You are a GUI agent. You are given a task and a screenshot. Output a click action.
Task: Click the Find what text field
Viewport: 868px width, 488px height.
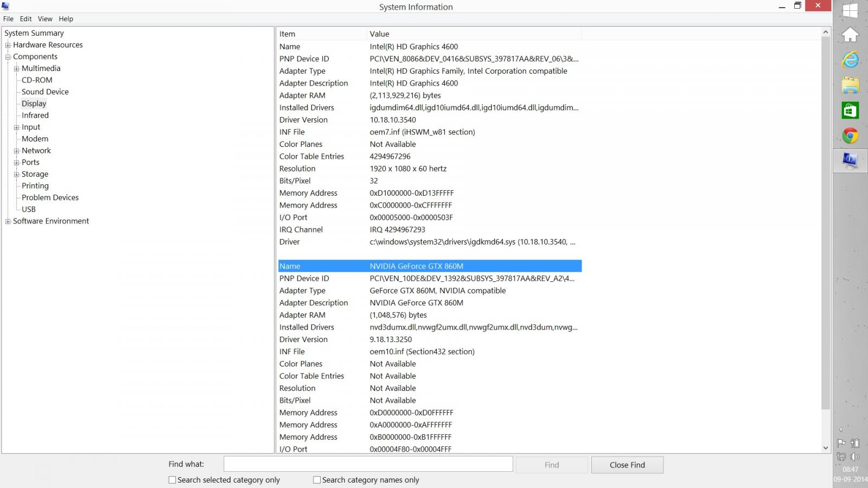point(368,464)
